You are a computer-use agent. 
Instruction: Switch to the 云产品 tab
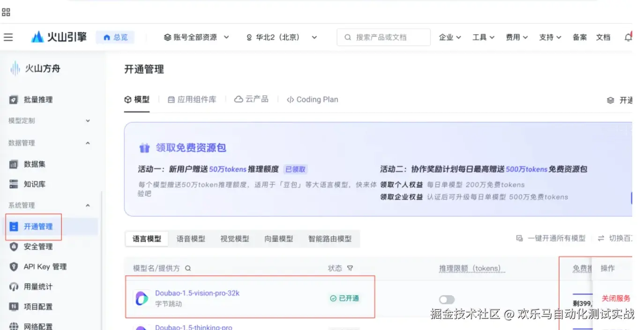[x=252, y=99]
